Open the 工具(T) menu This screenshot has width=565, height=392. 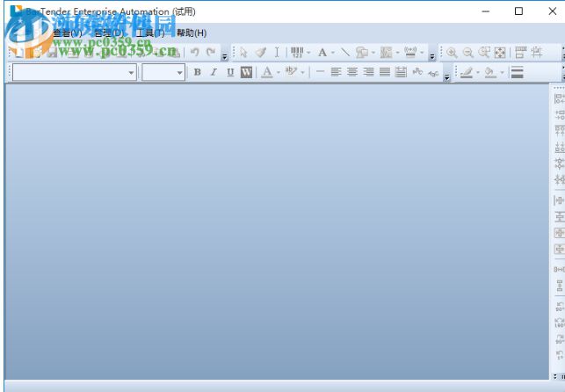(150, 33)
